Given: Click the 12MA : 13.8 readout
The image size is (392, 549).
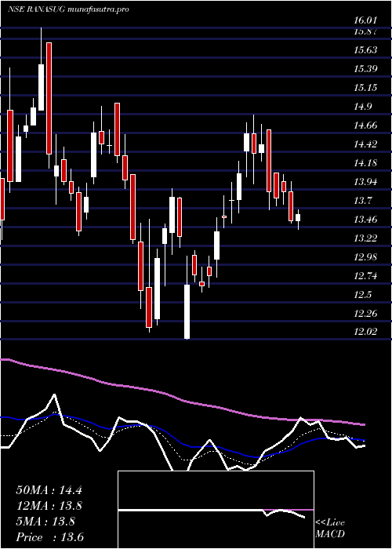Looking at the screenshot, I should pyautogui.click(x=49, y=506).
